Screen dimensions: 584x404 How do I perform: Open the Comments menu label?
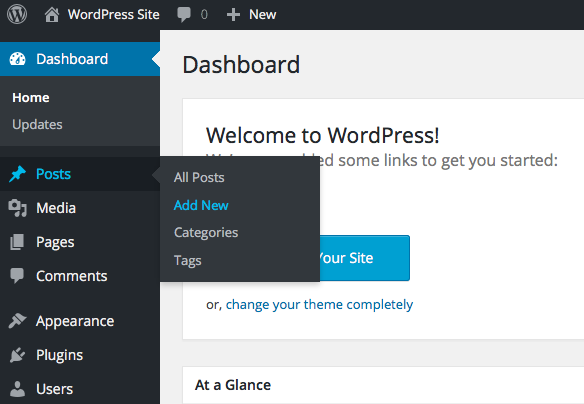coord(72,276)
